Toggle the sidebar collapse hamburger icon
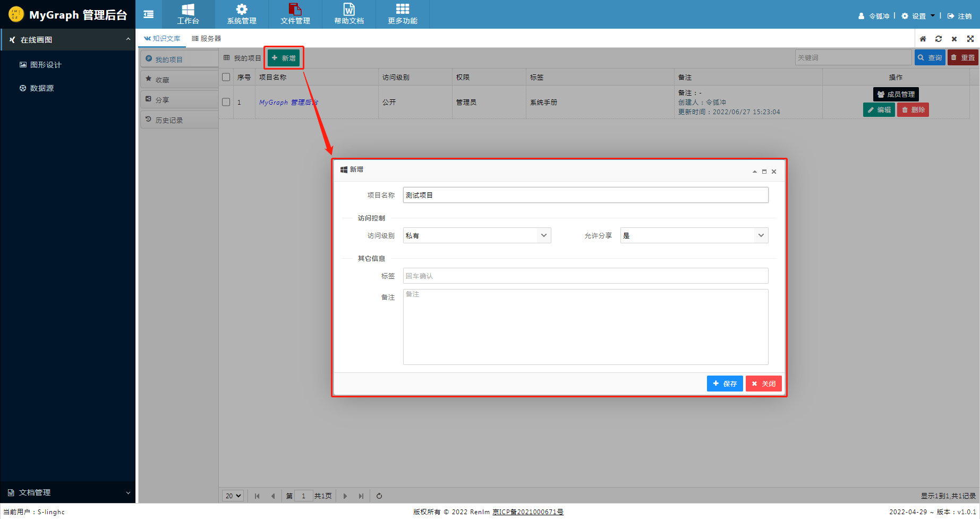Viewport: 980px width, 519px height. click(149, 14)
